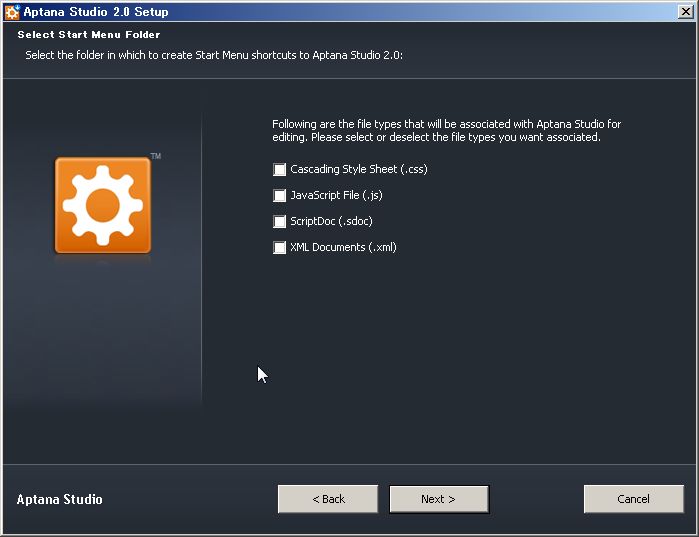This screenshot has height=537, width=699.
Task: Click the 'Aptana Studio 2.0 Setup' window title
Action: click(96, 12)
